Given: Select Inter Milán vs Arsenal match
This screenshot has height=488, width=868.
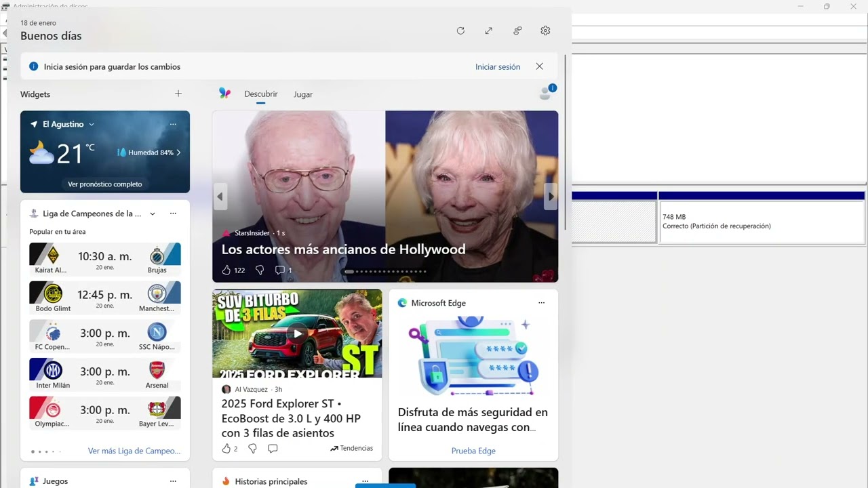Looking at the screenshot, I should point(105,374).
